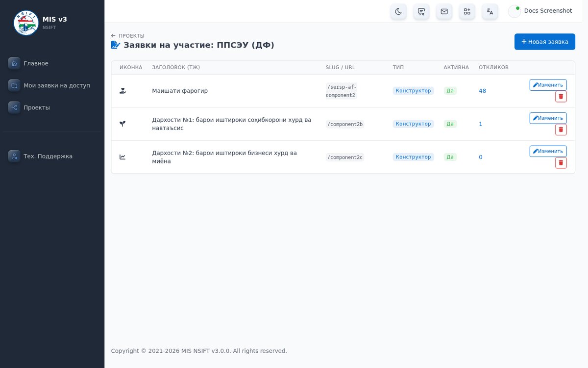Image resolution: width=588 pixels, height=368 pixels.
Task: Click Изменить for Дархости №1 row
Action: (x=548, y=118)
